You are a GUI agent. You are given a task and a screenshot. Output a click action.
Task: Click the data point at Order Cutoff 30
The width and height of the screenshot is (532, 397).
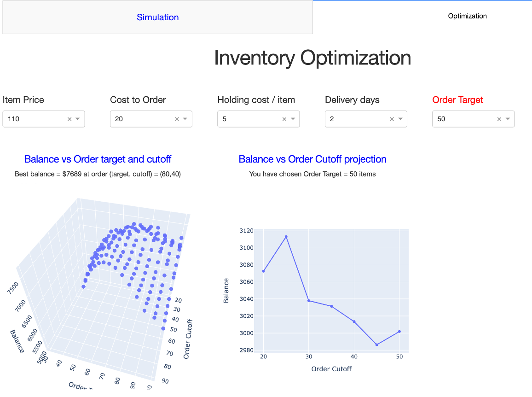[308, 301]
